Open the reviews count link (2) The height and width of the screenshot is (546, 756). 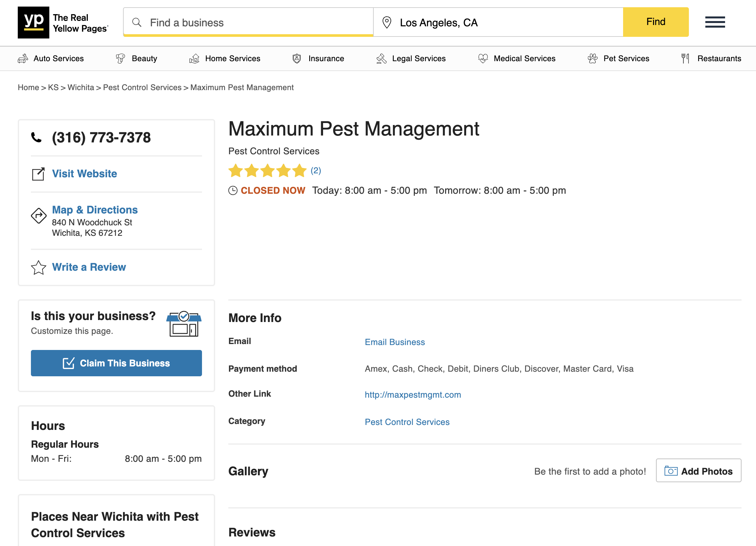pyautogui.click(x=315, y=170)
